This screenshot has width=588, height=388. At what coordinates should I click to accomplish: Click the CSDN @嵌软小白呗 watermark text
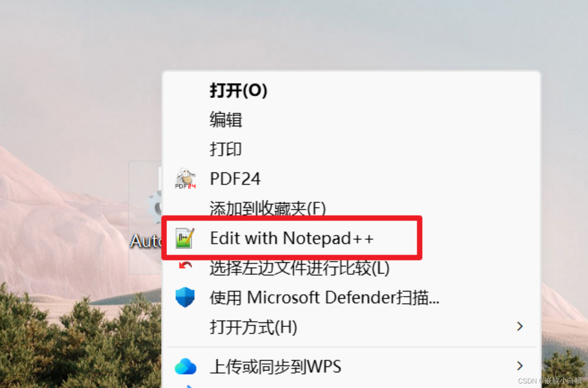tap(550, 381)
